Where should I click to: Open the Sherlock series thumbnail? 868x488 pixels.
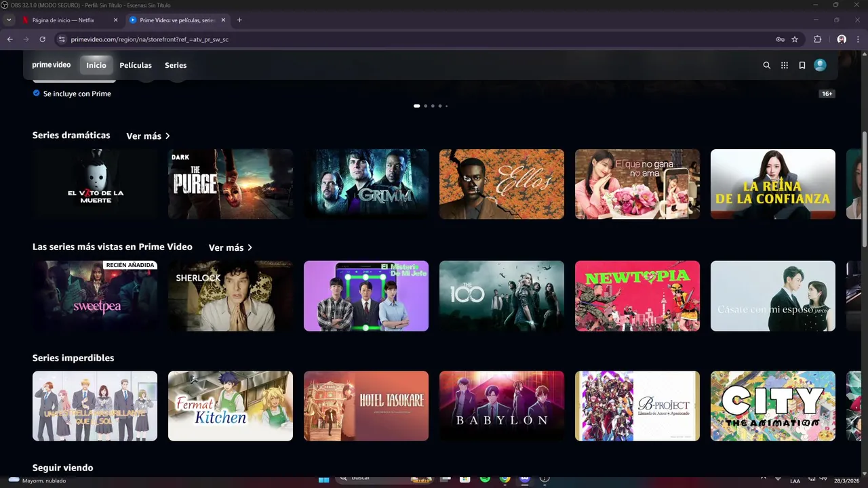click(x=231, y=296)
